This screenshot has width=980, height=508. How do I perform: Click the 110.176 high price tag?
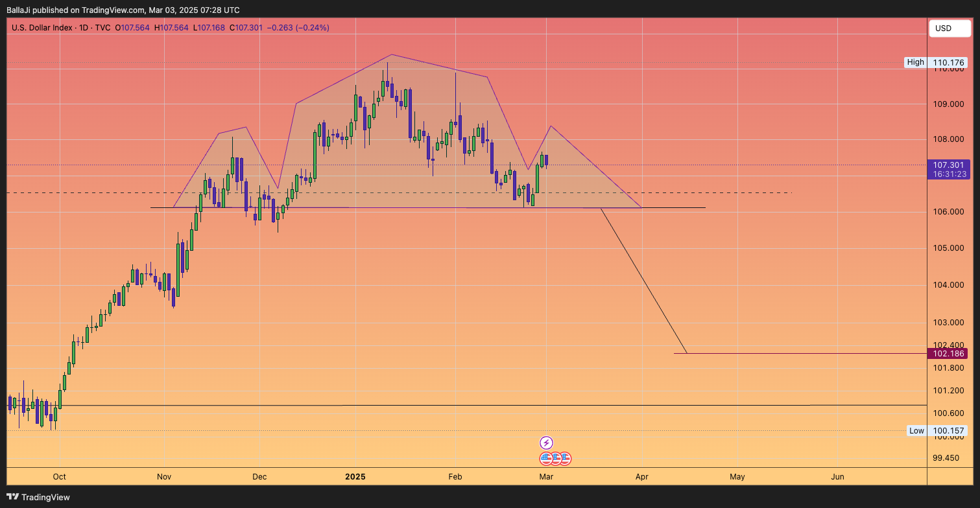tap(949, 63)
